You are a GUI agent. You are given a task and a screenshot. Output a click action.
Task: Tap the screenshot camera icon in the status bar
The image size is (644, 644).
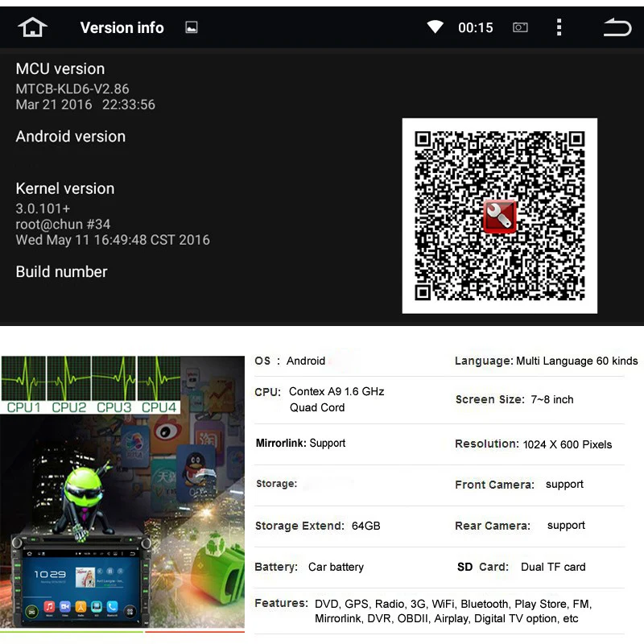click(x=520, y=27)
